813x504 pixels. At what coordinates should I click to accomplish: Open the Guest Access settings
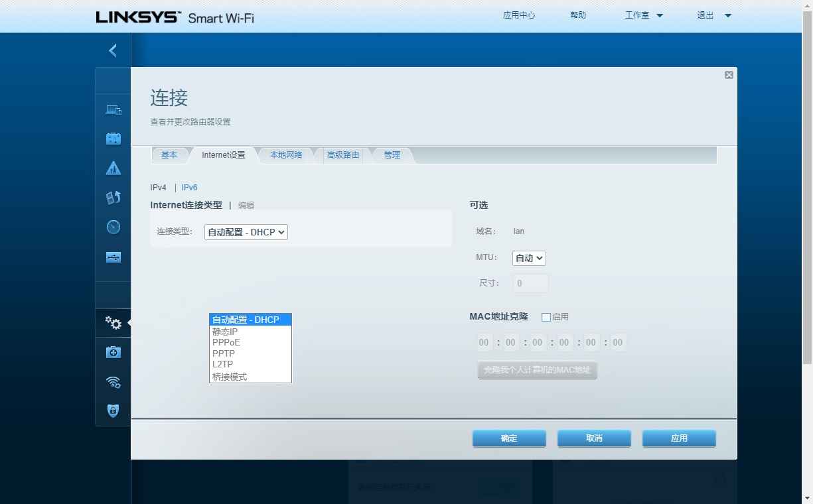tap(113, 139)
